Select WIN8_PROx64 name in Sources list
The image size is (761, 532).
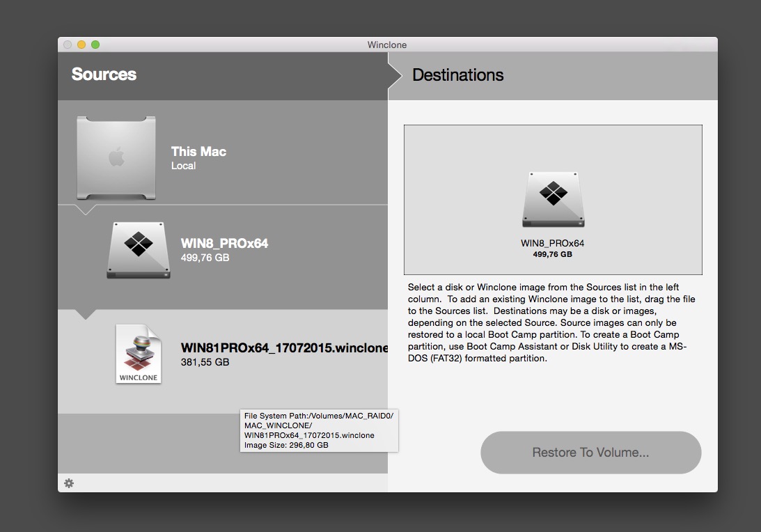[x=224, y=243]
